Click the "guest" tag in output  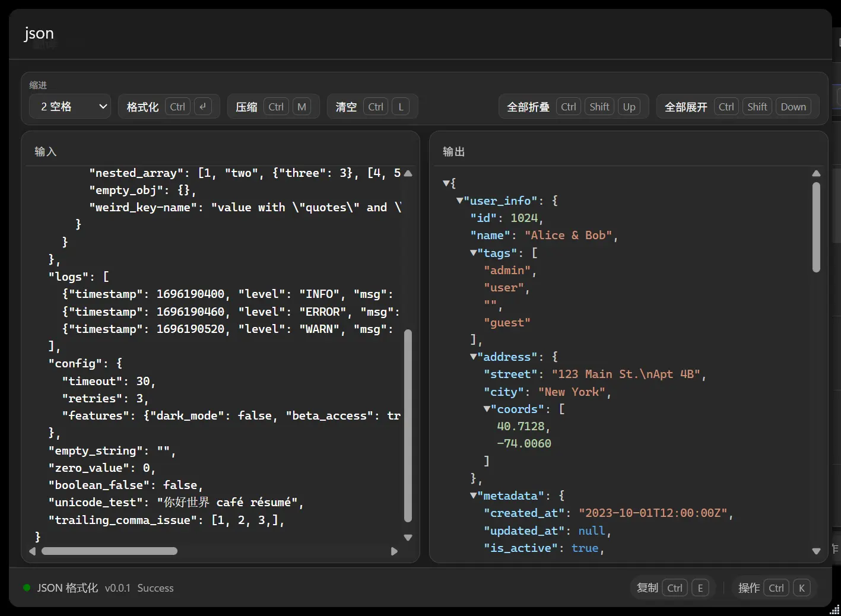pos(507,323)
